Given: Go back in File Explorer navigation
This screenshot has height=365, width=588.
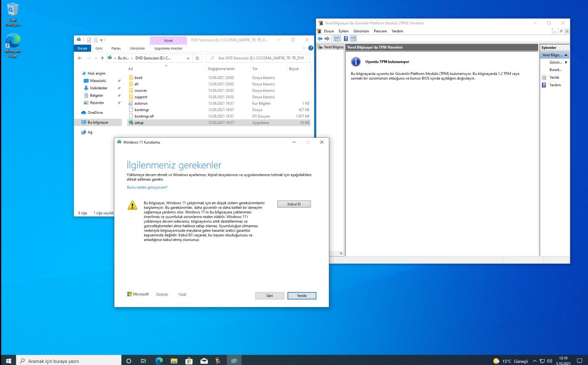Looking at the screenshot, I should tap(80, 58).
